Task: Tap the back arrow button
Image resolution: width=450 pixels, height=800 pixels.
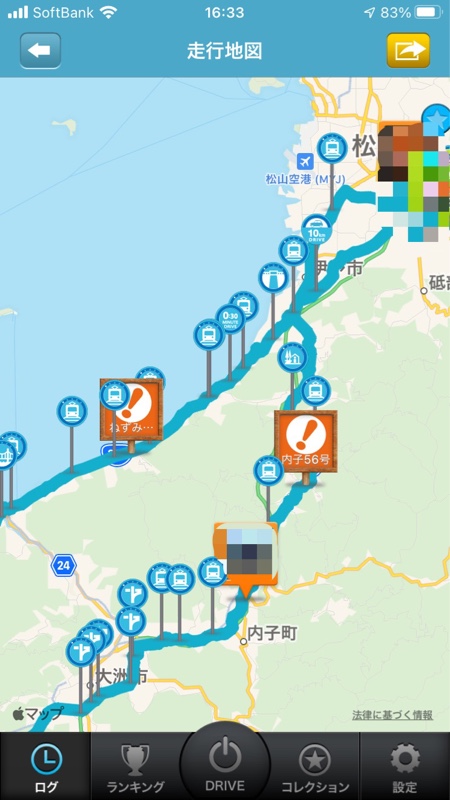Action: (x=40, y=51)
